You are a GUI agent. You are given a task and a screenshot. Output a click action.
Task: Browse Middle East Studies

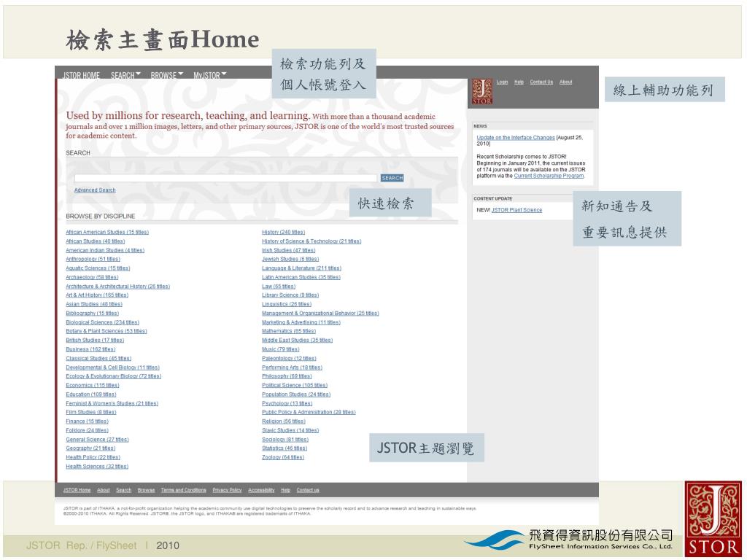point(298,340)
